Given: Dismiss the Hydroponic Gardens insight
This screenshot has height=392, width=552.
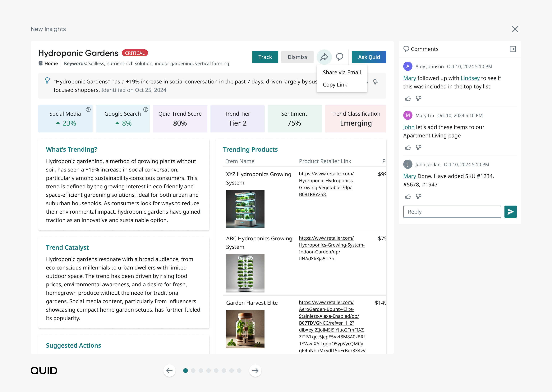Looking at the screenshot, I should [x=297, y=57].
